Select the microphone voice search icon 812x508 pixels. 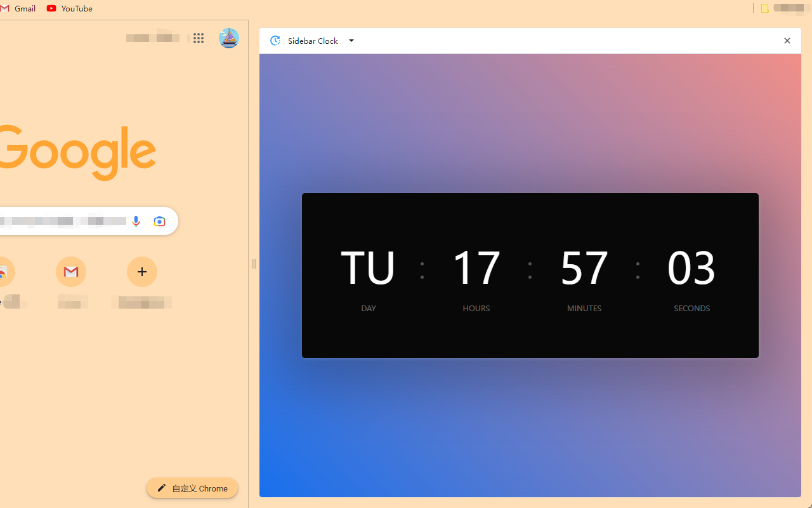136,221
